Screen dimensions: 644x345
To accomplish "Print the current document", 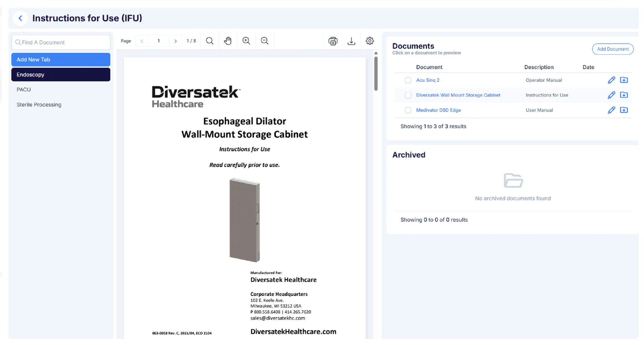I will tap(333, 41).
